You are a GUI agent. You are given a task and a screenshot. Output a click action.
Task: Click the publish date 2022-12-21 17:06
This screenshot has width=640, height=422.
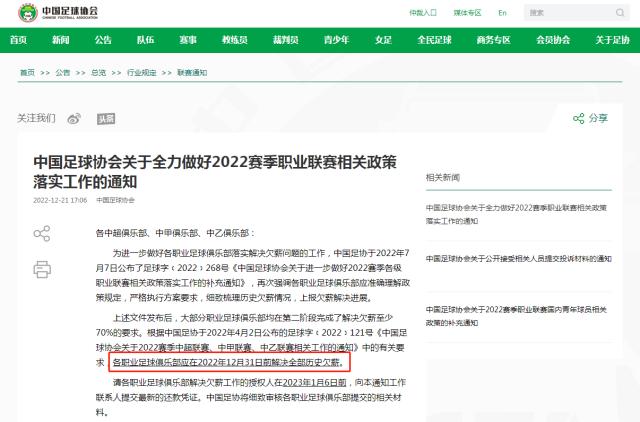pyautogui.click(x=60, y=200)
